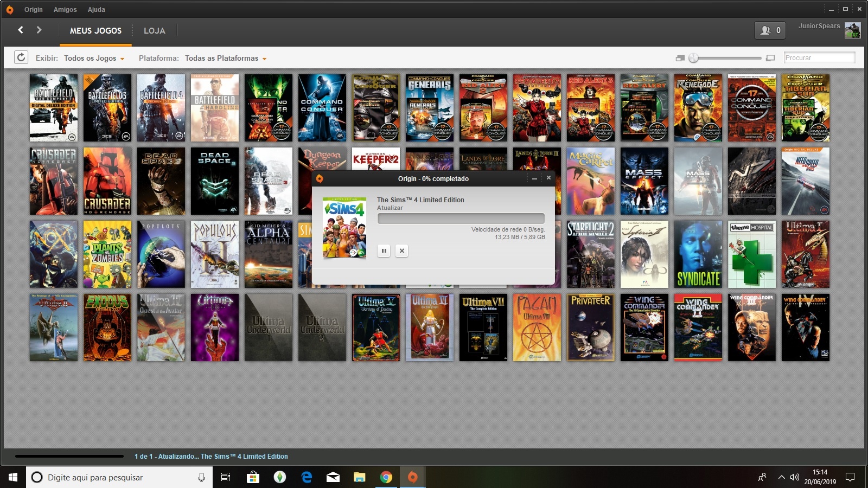Open Mail app from taskbar
This screenshot has width=868, height=488.
tap(333, 477)
